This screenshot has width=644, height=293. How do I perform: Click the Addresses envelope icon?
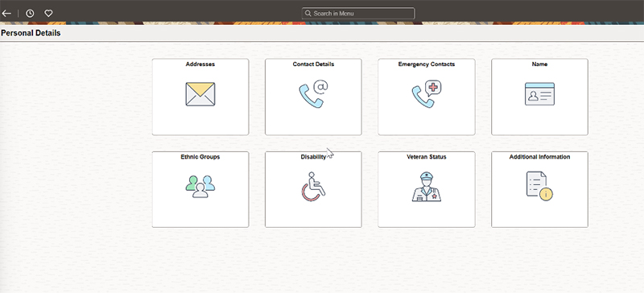point(200,94)
